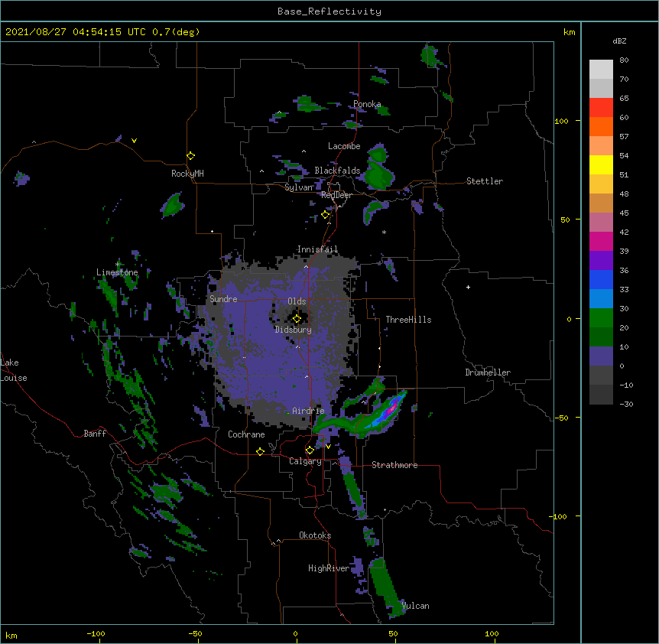
Task: Select the purple 36-39 dBZ legend swatch
Action: pyautogui.click(x=601, y=261)
